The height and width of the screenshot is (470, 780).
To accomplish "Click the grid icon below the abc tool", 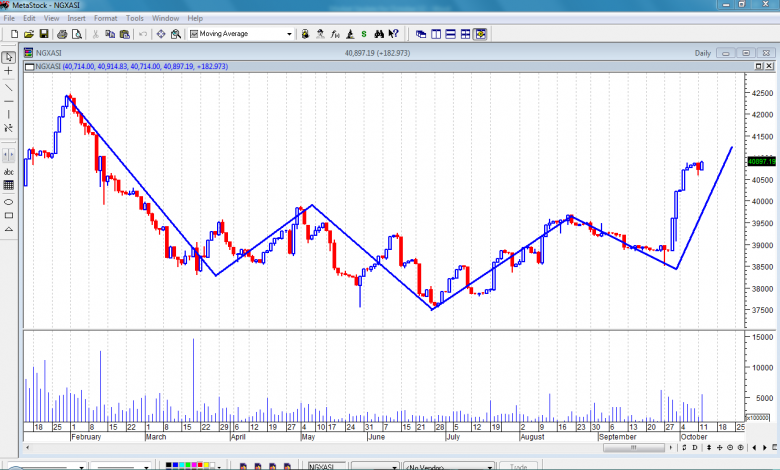I will click(x=8, y=185).
